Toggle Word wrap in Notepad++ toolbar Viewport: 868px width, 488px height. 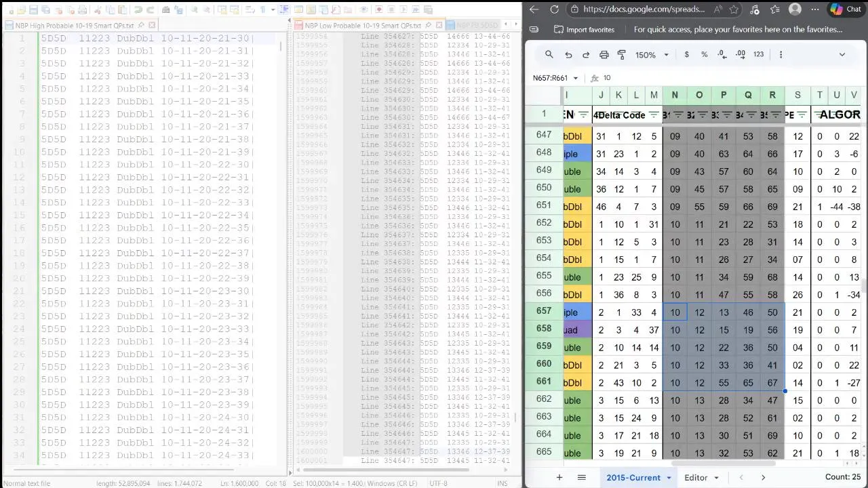(249, 10)
